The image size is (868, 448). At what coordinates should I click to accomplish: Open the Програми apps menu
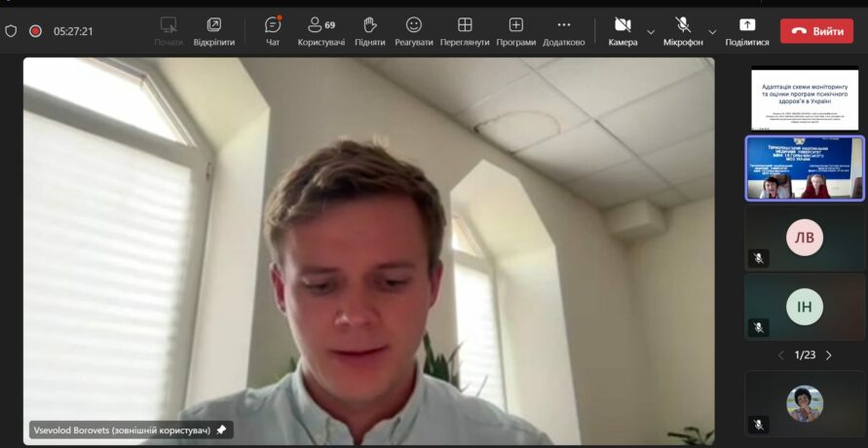click(x=515, y=30)
